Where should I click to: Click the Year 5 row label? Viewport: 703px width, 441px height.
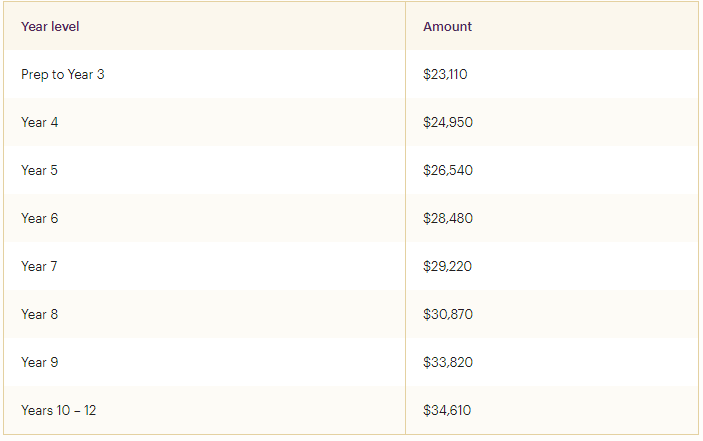[x=39, y=170]
